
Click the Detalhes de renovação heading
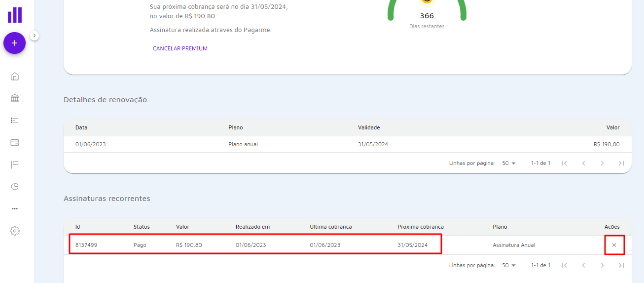[105, 100]
